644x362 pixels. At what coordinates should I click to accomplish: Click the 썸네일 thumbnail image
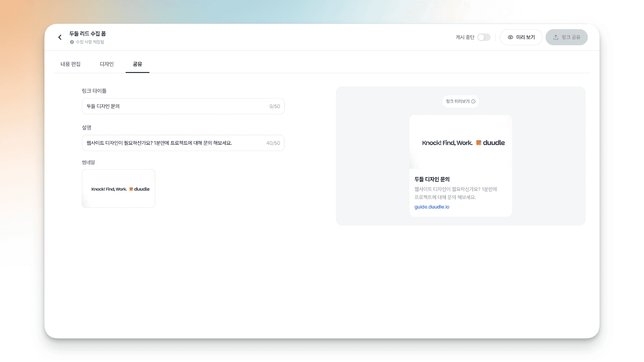(119, 189)
